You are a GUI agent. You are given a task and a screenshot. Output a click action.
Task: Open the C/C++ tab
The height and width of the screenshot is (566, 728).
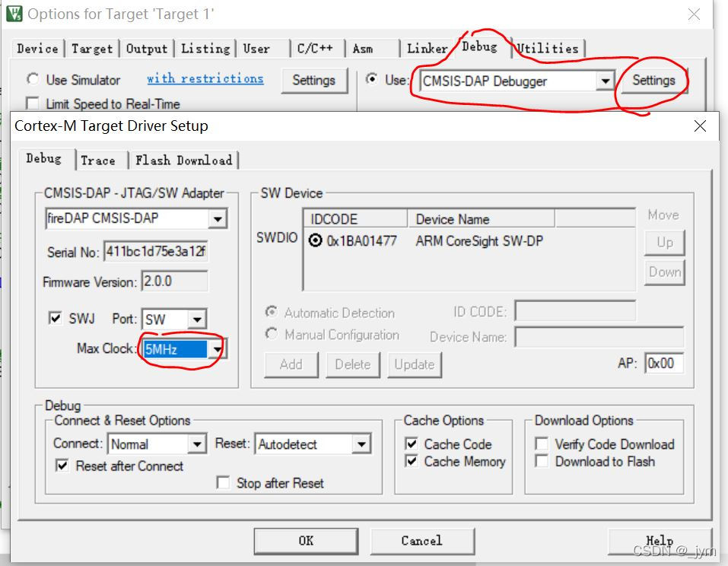(x=315, y=48)
